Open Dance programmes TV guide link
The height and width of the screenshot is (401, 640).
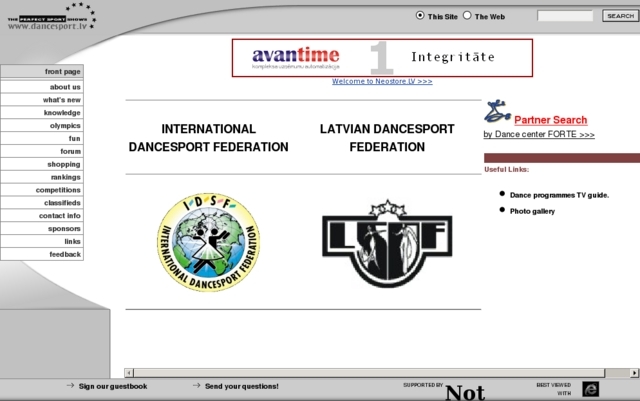559,195
